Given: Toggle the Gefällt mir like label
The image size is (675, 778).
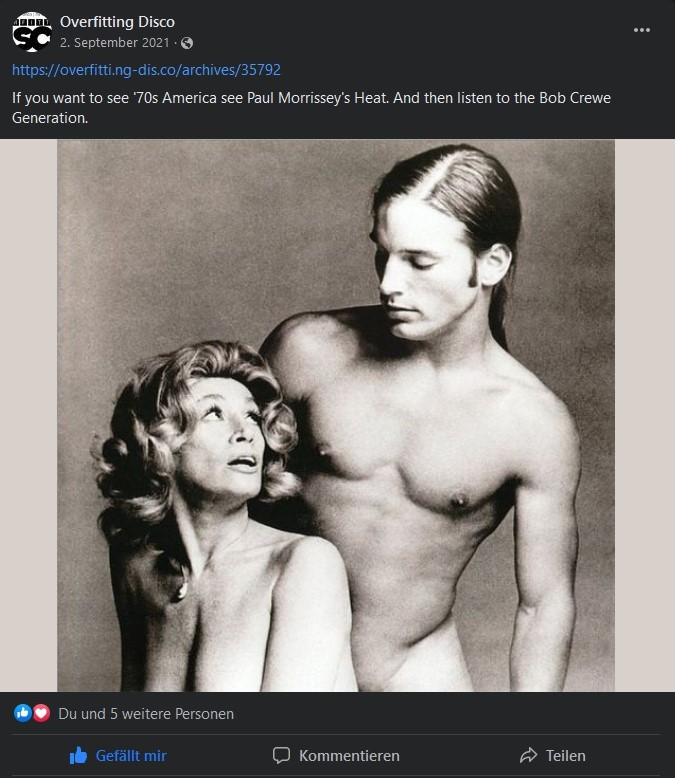Looking at the screenshot, I should point(131,756).
